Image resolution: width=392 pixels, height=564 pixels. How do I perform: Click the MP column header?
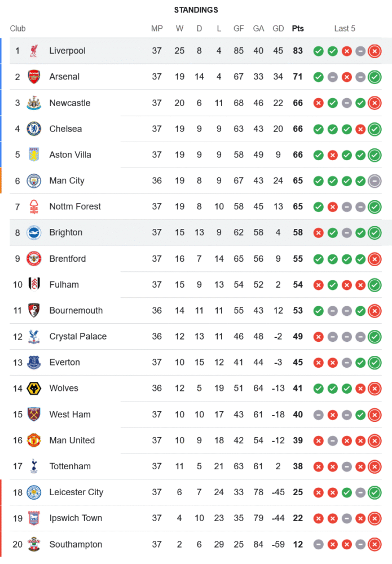pos(157,29)
